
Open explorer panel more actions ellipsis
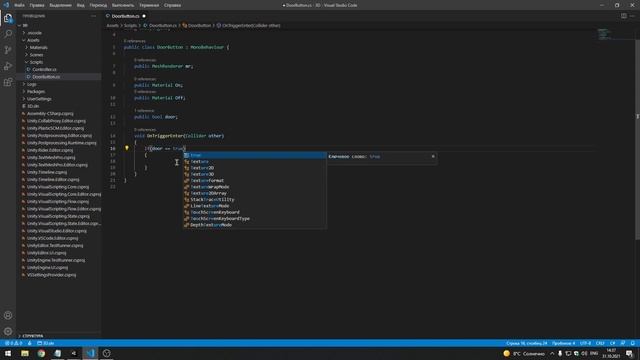[93, 16]
